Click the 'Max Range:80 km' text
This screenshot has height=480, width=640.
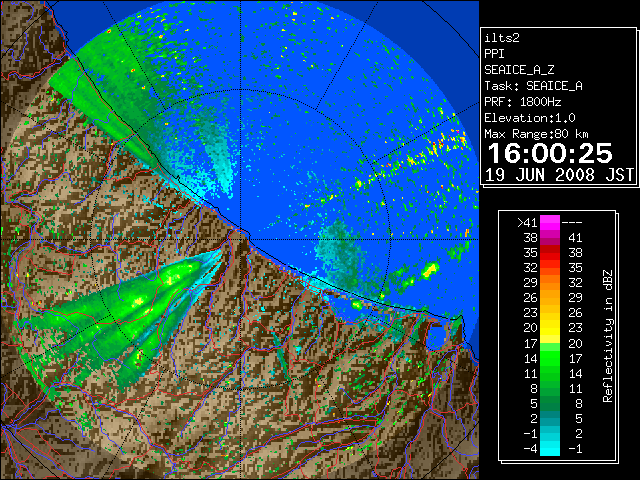pyautogui.click(x=536, y=134)
